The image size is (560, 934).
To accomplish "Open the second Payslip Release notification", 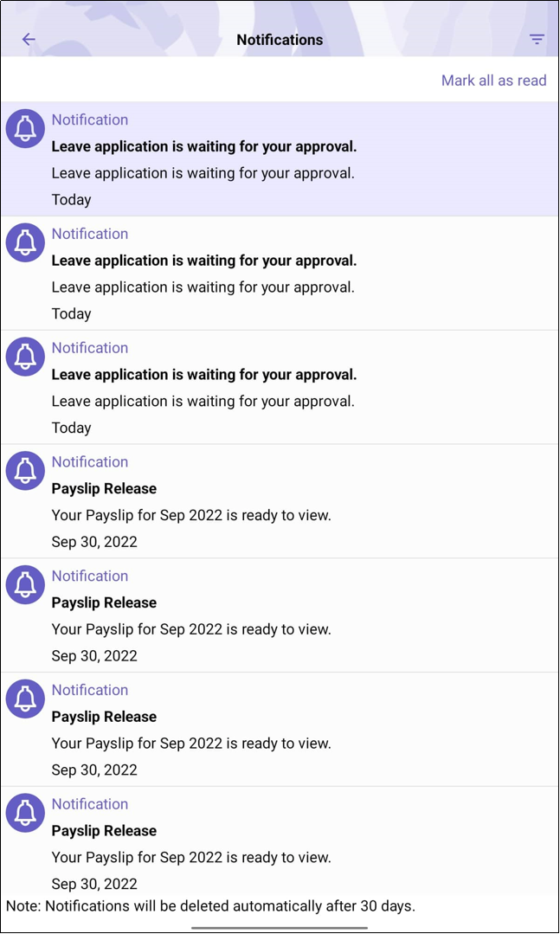I will (280, 615).
